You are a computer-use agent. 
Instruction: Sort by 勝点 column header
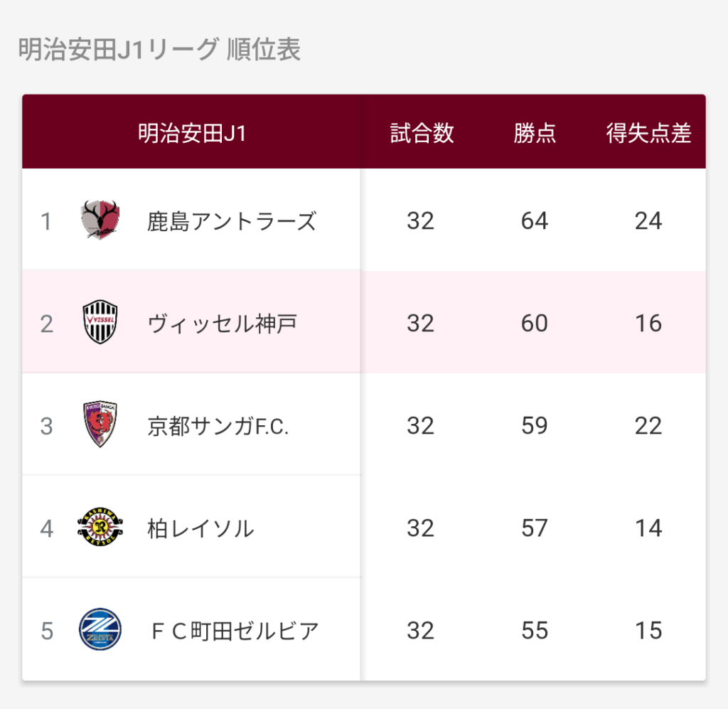[x=535, y=133]
